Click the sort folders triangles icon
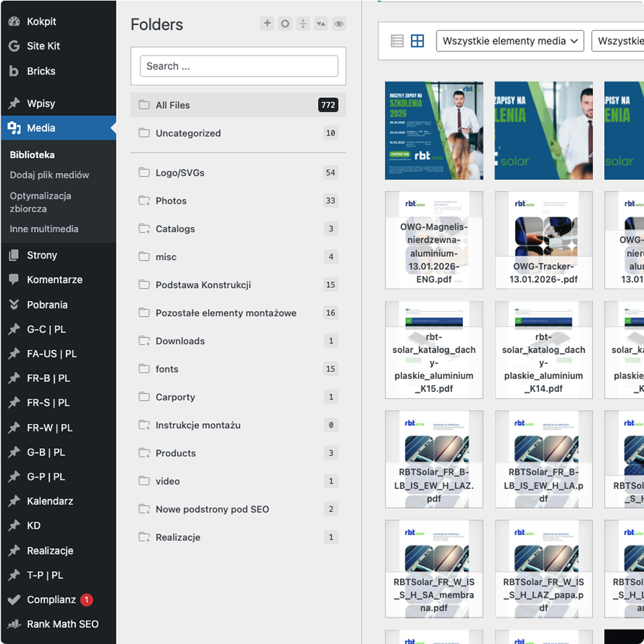The height and width of the screenshot is (644, 644). tap(321, 24)
